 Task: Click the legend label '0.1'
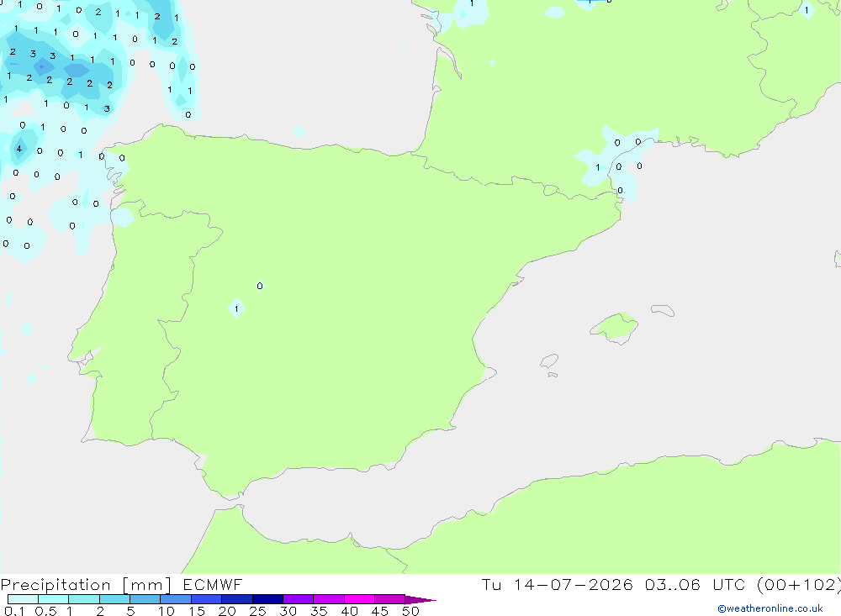point(14,611)
